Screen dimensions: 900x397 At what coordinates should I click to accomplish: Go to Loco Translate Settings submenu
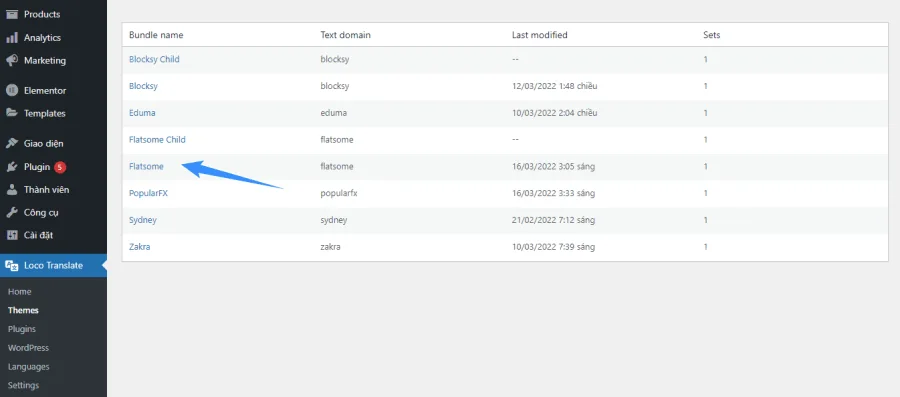[x=24, y=386]
